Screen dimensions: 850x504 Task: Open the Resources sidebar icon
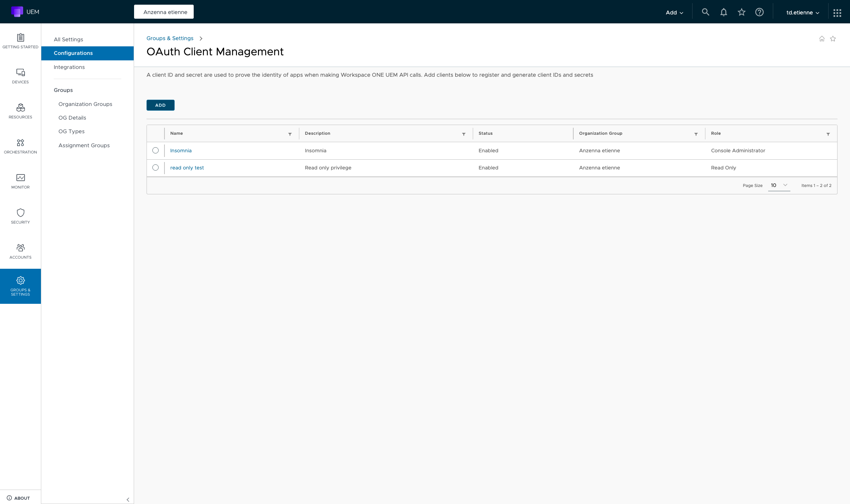point(20,111)
